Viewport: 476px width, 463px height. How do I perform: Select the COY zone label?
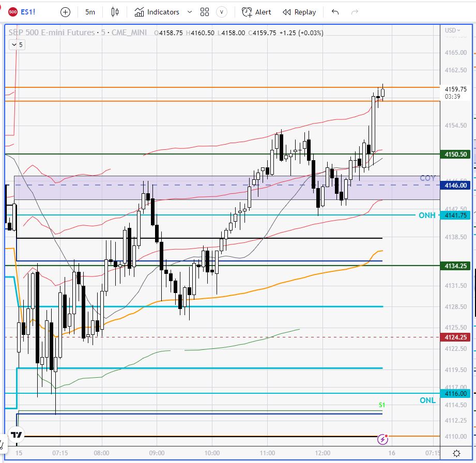click(427, 178)
